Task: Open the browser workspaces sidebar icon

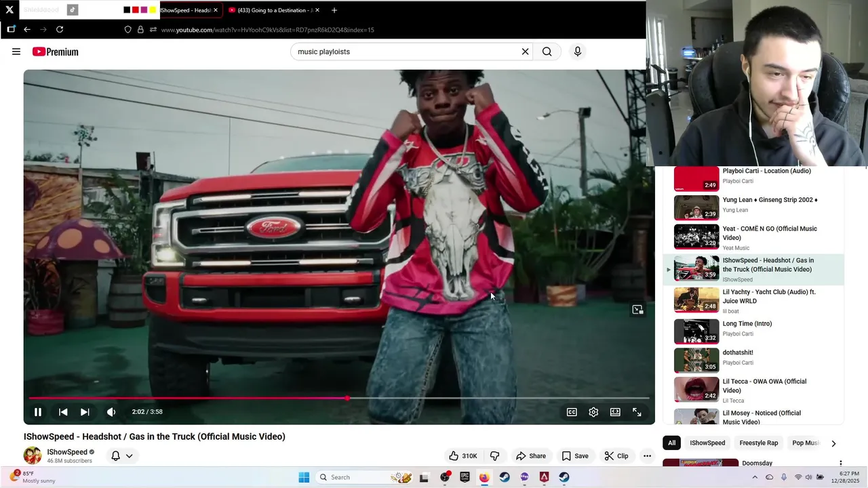Action: point(11,29)
